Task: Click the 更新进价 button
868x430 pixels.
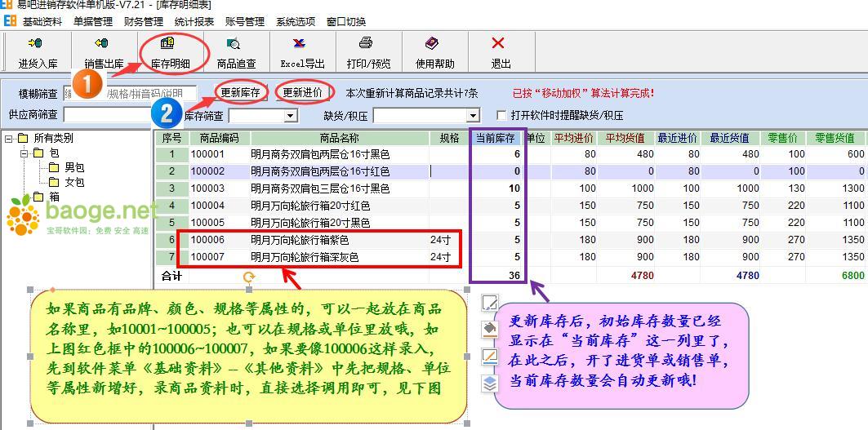Action: [x=303, y=93]
